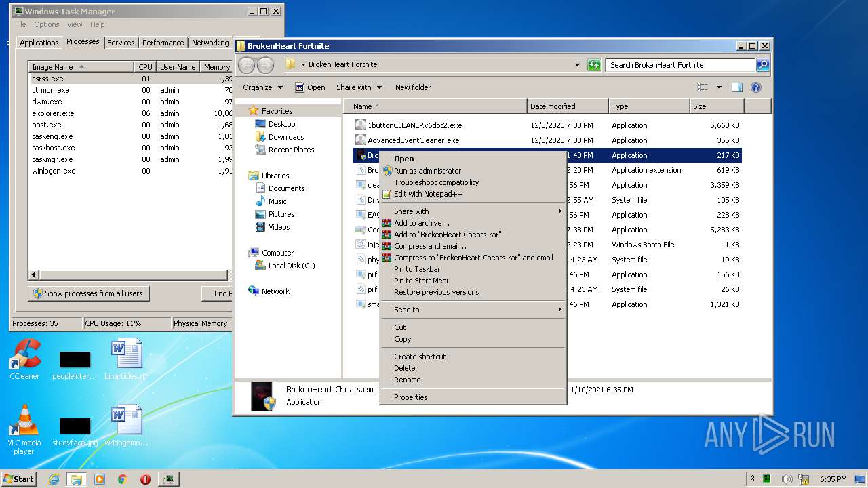The width and height of the screenshot is (868, 488).
Task: Switch to Task Manager taskbar icon
Action: pyautogui.click(x=168, y=479)
